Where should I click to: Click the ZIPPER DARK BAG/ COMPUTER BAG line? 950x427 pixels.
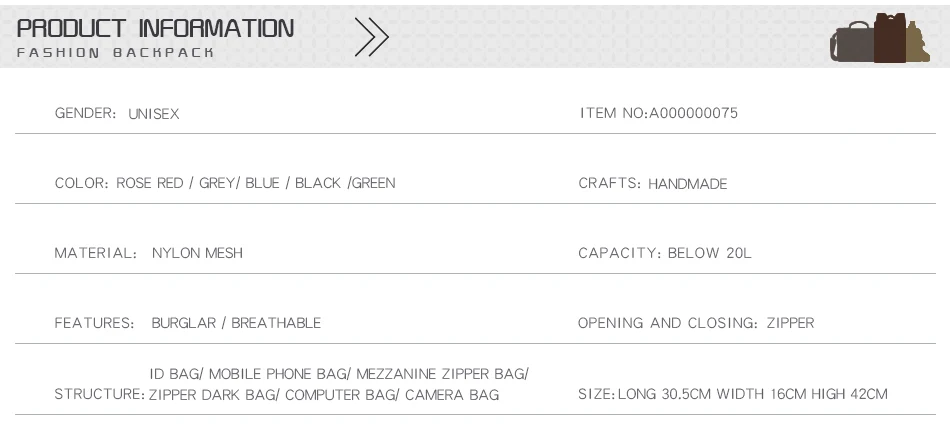[324, 395]
